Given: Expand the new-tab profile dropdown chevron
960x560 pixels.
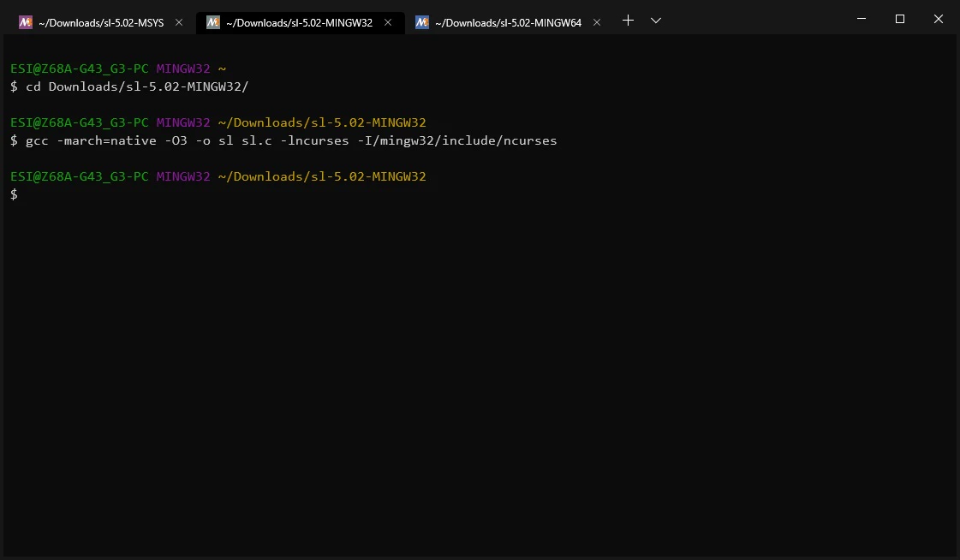Looking at the screenshot, I should (x=656, y=21).
